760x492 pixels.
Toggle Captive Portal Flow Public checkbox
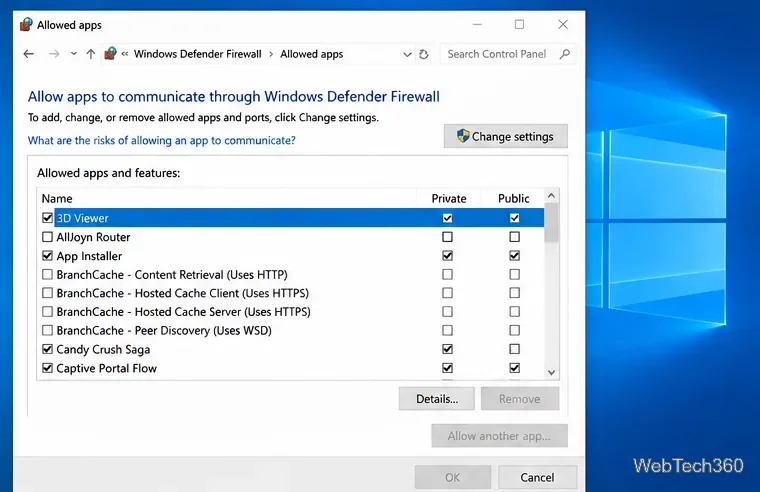[x=515, y=368]
